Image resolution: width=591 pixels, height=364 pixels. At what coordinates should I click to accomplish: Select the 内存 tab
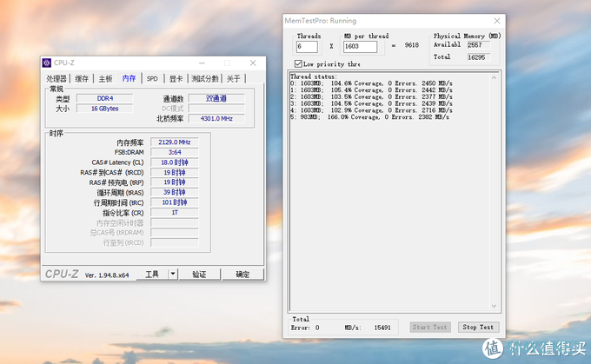[x=129, y=78]
